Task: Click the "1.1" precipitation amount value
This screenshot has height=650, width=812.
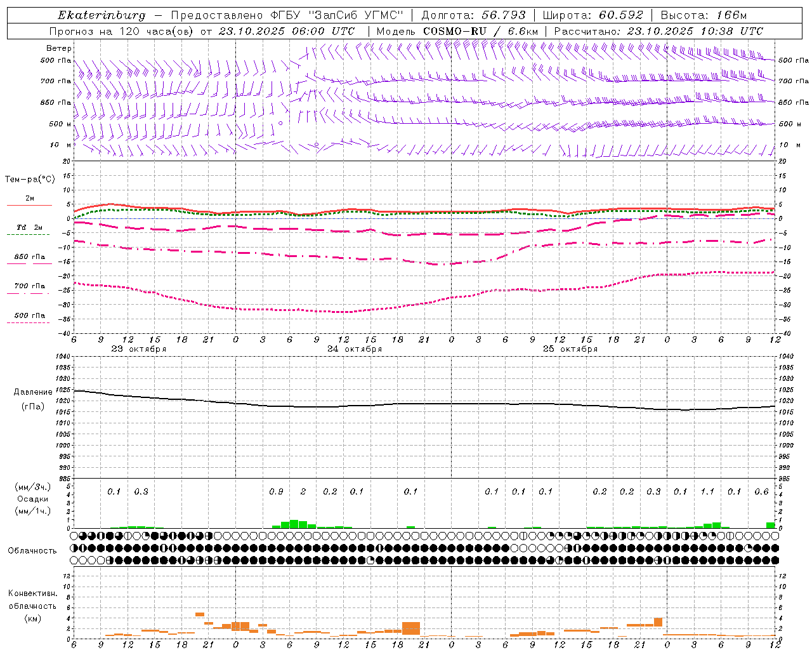Action: point(707,491)
